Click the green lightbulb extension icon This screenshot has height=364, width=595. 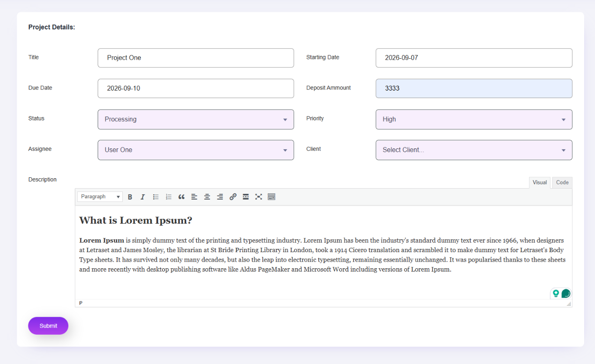(x=556, y=294)
